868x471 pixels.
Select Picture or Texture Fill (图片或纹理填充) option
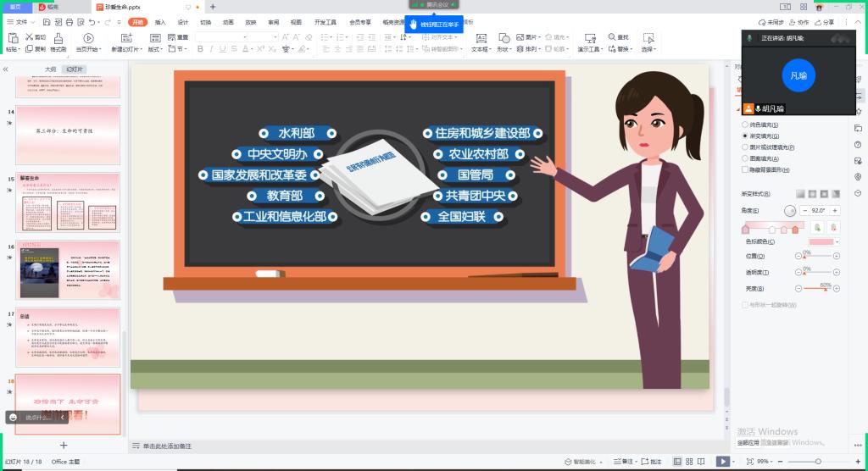745,147
